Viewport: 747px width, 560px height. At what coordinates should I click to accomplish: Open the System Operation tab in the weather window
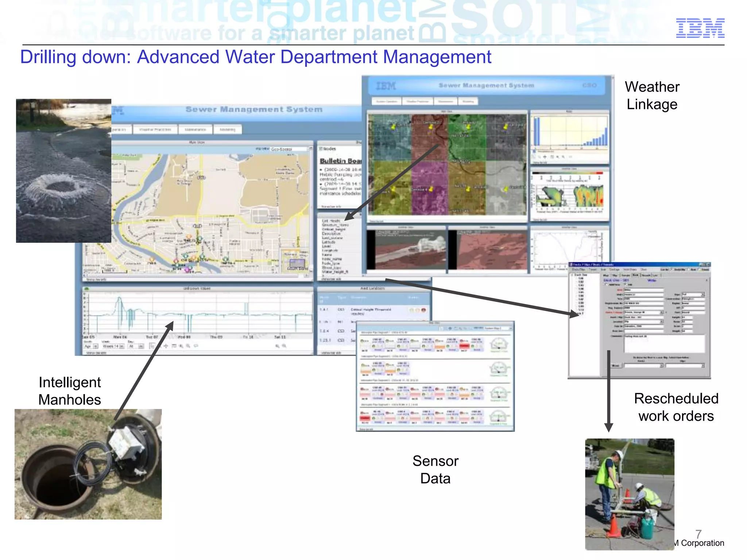coord(387,101)
